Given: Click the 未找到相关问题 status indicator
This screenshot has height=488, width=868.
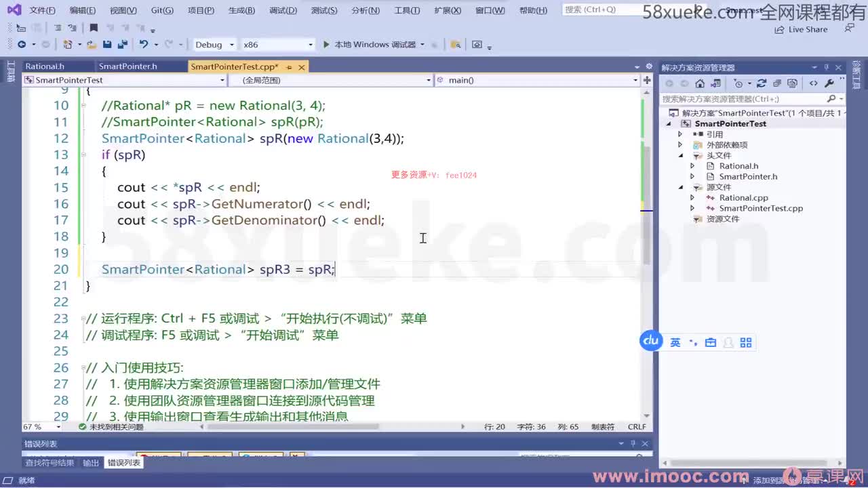Looking at the screenshot, I should click(x=111, y=427).
